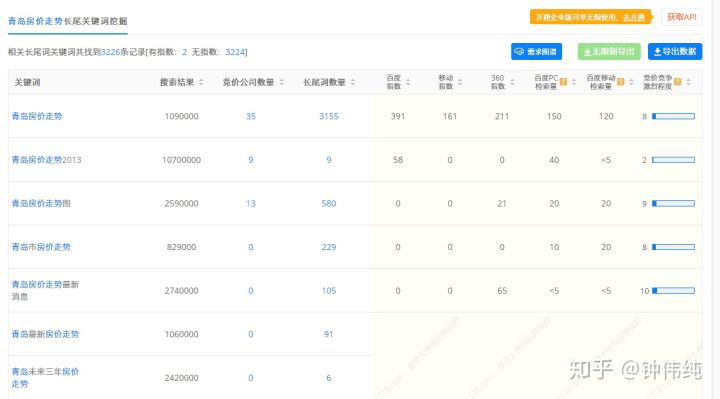The image size is (720, 399).
Task: Open help icon beside 百度PC检索量
Action: tap(563, 82)
